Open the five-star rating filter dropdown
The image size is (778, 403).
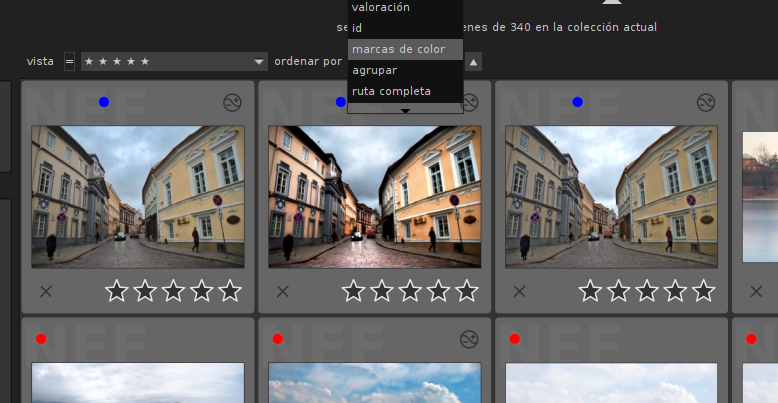point(174,62)
